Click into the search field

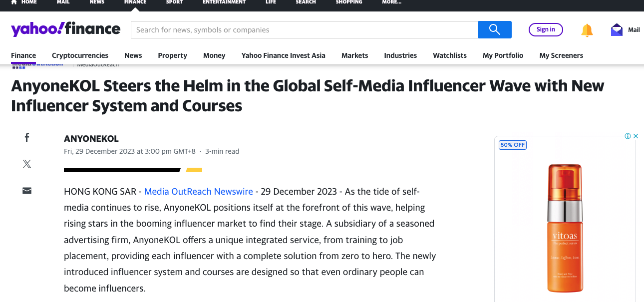tap(304, 29)
